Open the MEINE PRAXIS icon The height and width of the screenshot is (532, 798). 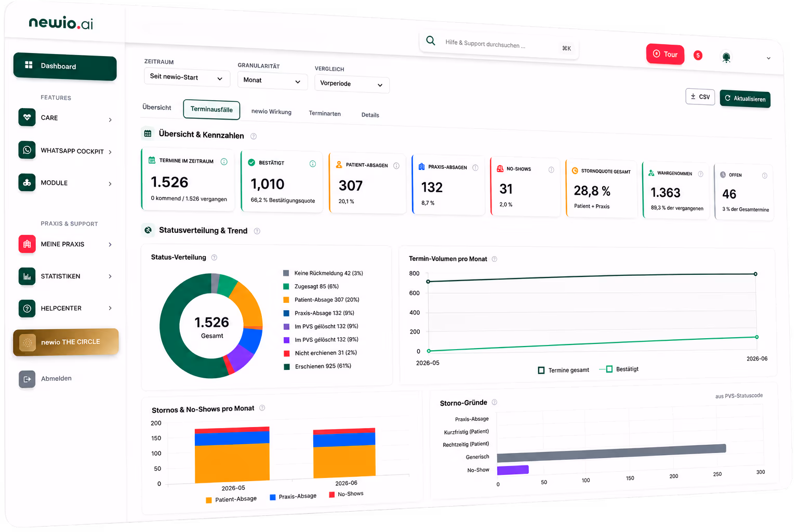pos(27,244)
